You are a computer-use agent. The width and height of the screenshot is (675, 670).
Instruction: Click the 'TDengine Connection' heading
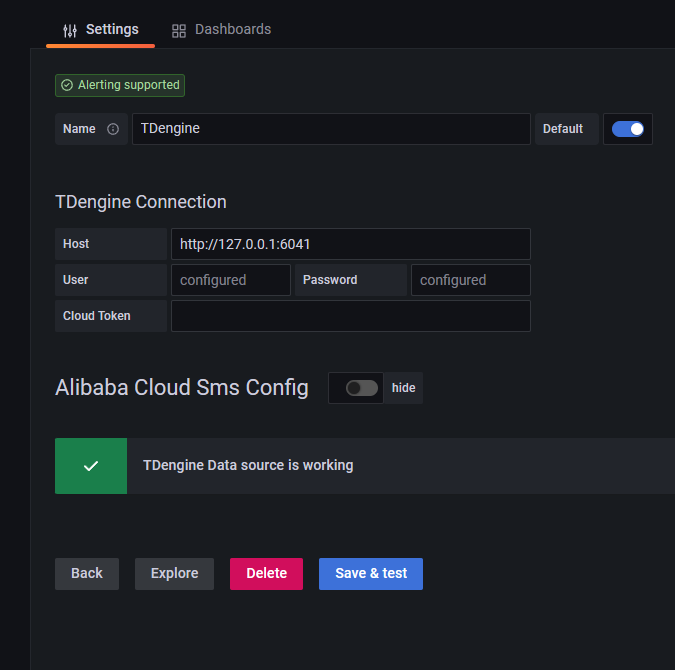[141, 202]
